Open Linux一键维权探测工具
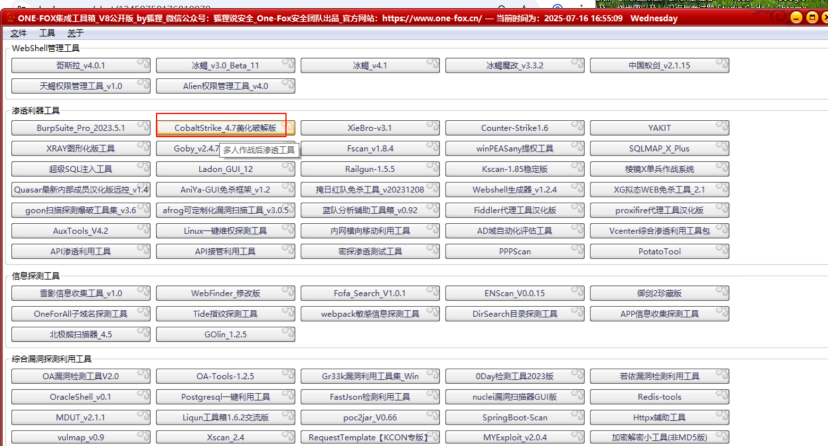The image size is (829, 446). (226, 231)
